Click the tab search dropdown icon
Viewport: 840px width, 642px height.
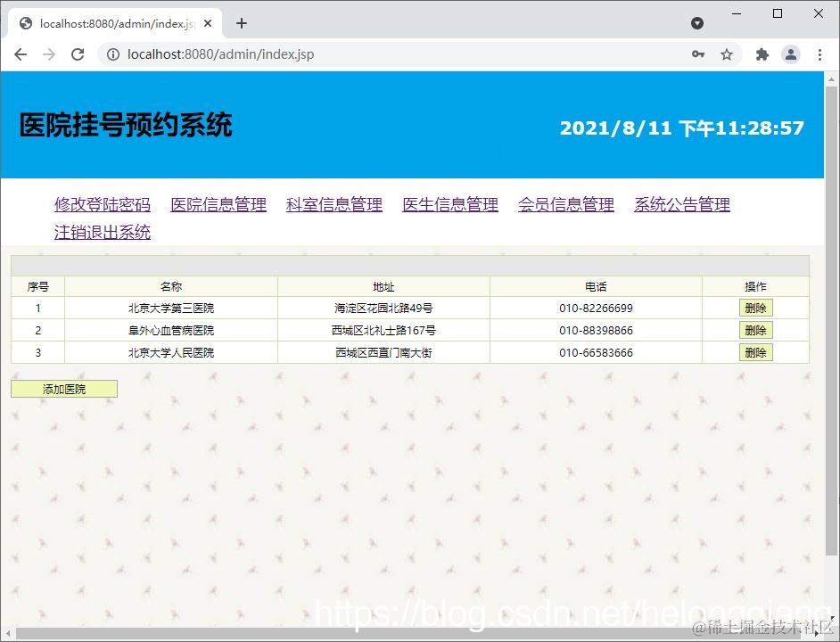[697, 23]
